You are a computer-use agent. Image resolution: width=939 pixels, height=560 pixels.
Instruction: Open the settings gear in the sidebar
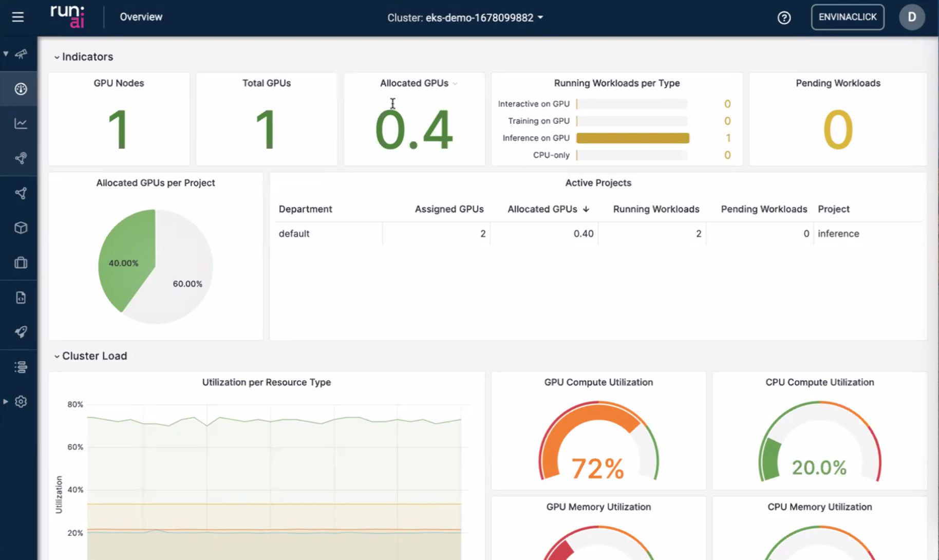pyautogui.click(x=21, y=402)
